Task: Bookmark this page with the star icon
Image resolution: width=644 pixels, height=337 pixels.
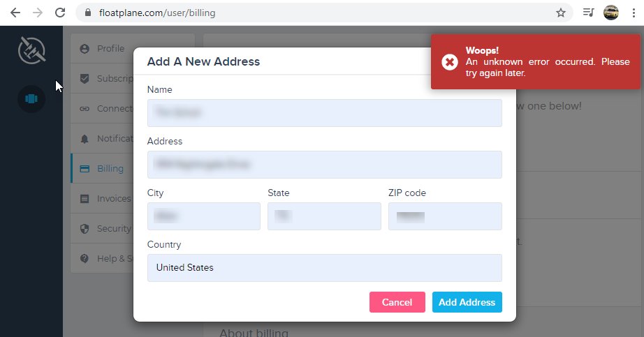Action: pos(561,13)
